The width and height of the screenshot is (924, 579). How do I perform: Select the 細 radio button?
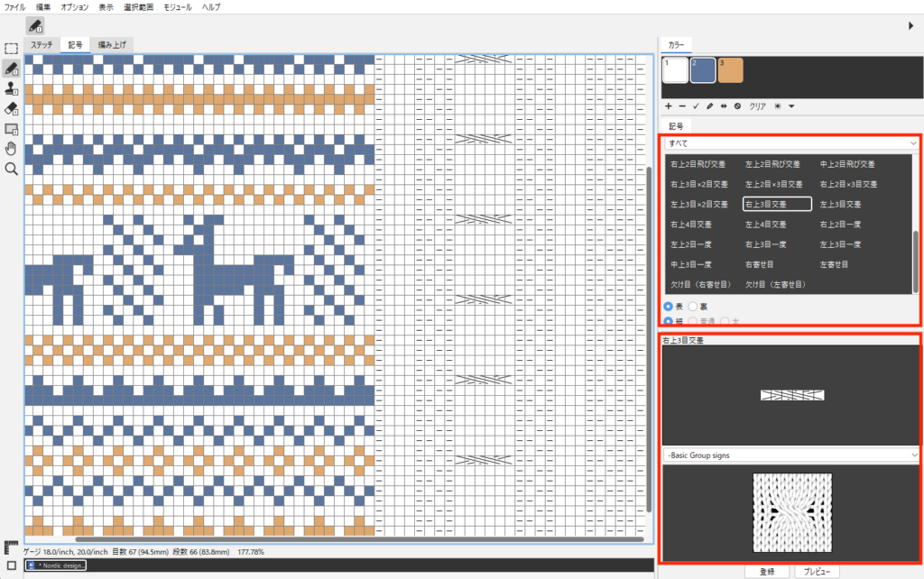tap(669, 322)
